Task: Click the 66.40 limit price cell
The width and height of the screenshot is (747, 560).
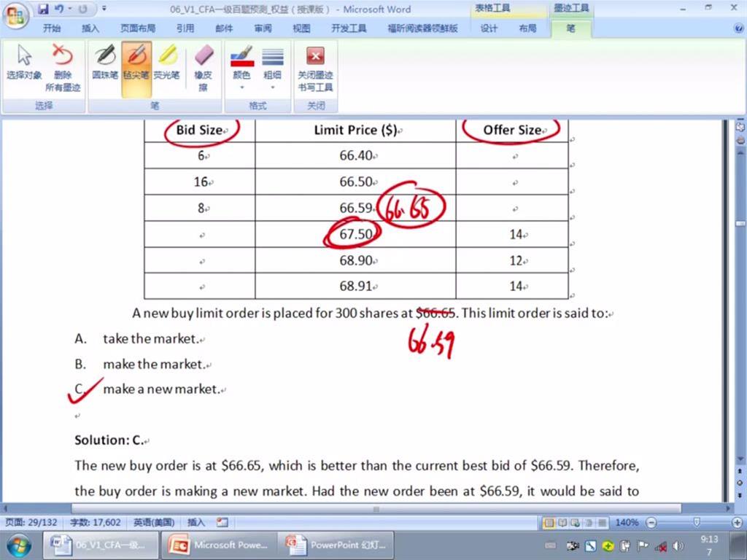Action: pos(355,155)
